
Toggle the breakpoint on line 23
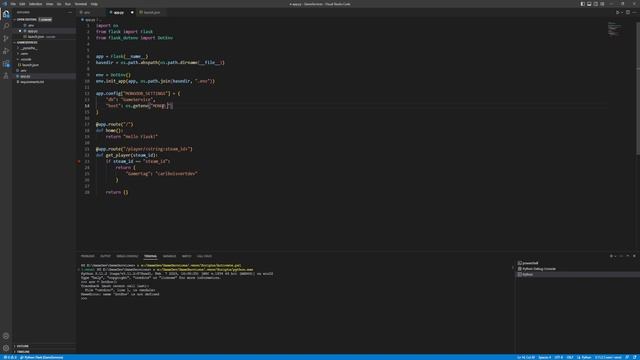click(x=79, y=161)
